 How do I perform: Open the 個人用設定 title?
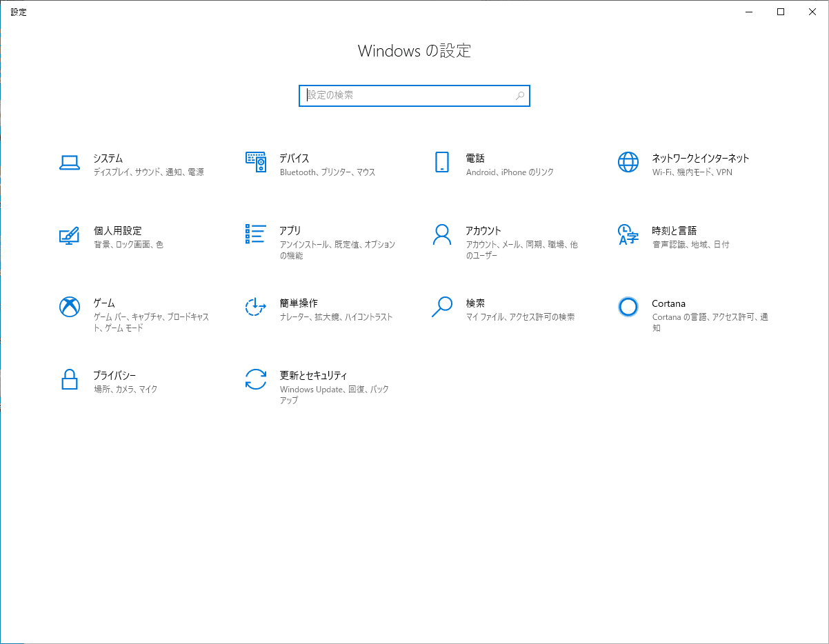[x=118, y=231]
